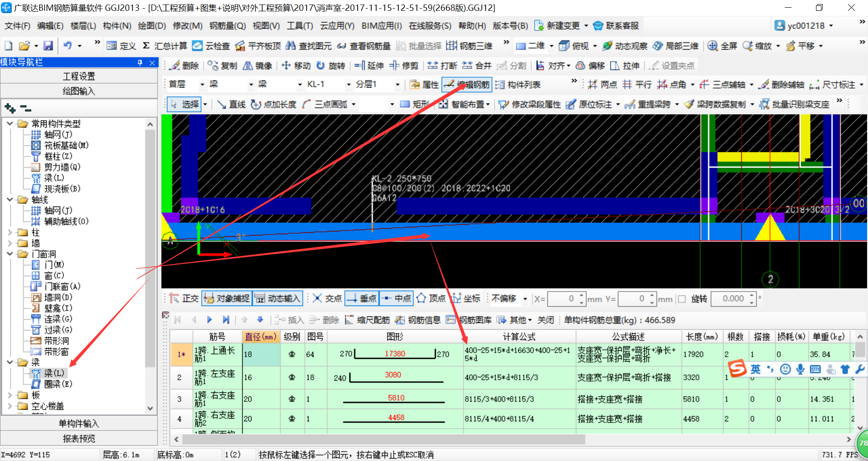This screenshot has width=868, height=461.
Task: Click the rotation angle input field
Action: click(x=730, y=299)
